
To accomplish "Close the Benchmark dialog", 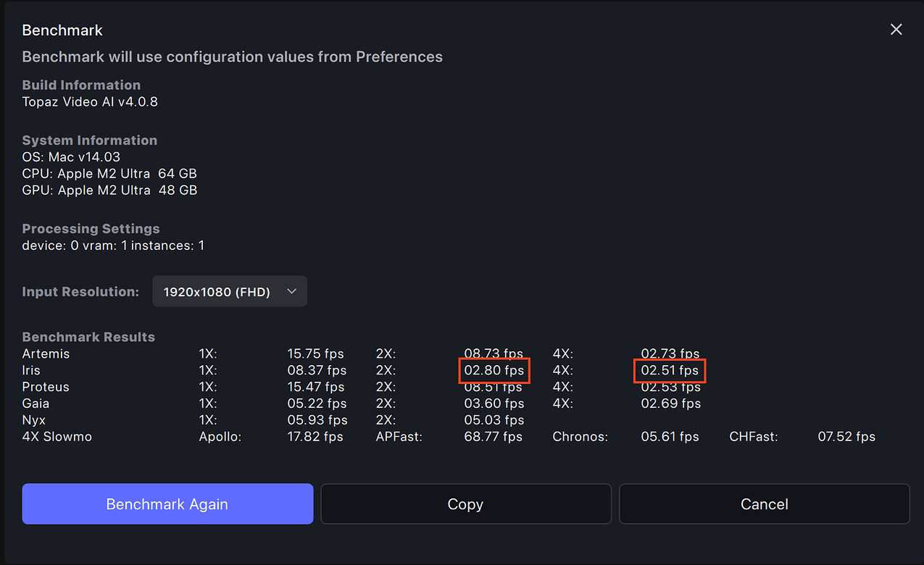I will pos(896,29).
